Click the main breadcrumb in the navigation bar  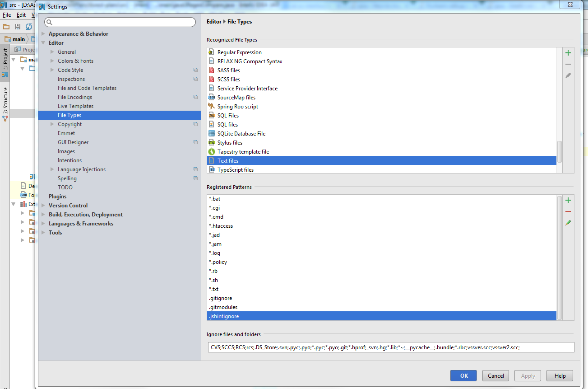(x=15, y=39)
